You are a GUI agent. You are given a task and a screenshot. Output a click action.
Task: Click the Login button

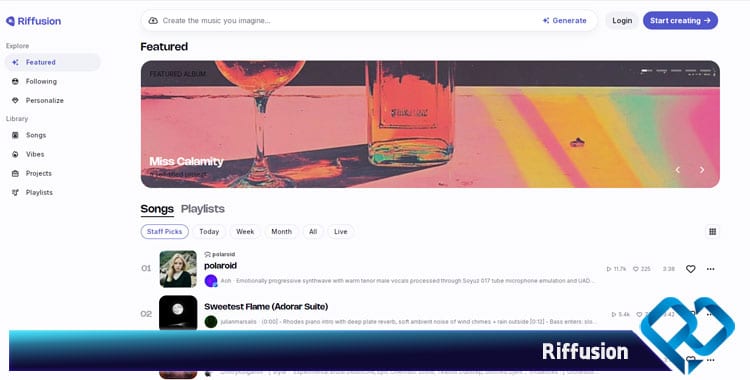point(622,21)
